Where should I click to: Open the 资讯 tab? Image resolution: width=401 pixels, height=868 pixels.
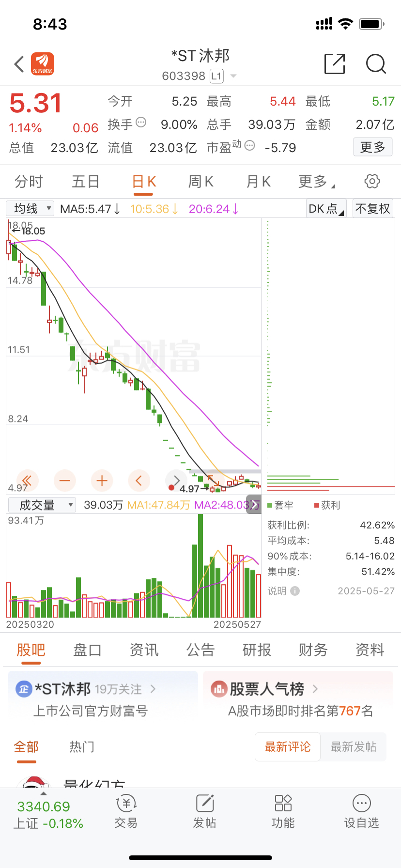[x=144, y=650]
